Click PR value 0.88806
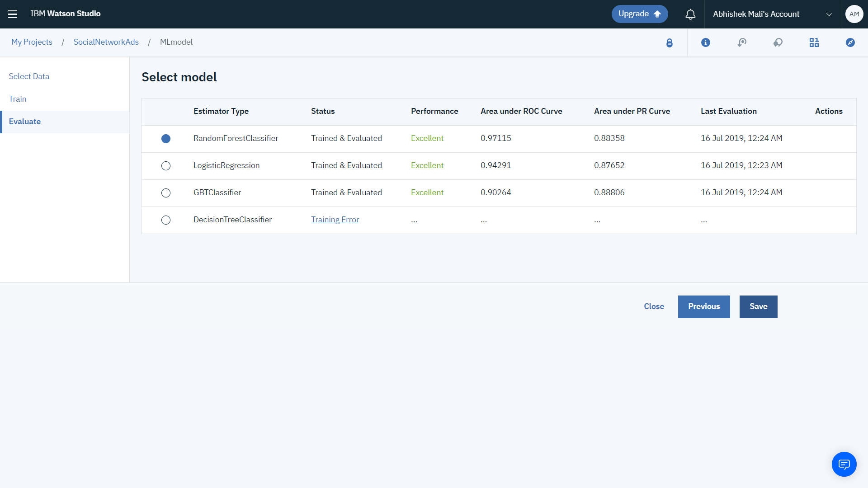 609,192
